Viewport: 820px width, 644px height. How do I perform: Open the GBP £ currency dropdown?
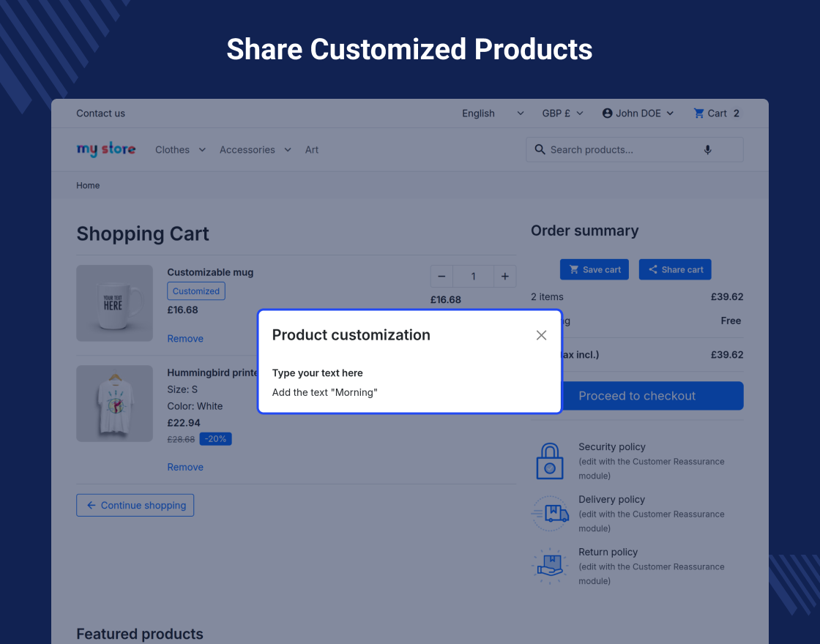tap(563, 113)
